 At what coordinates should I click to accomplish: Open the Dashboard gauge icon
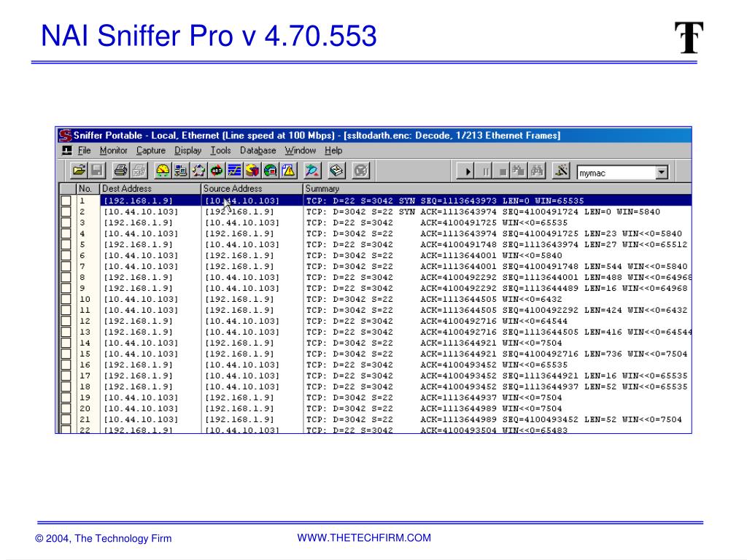(x=163, y=171)
